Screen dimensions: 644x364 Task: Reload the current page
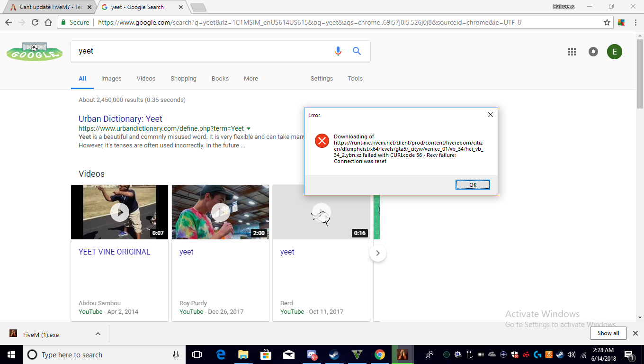pyautogui.click(x=35, y=22)
